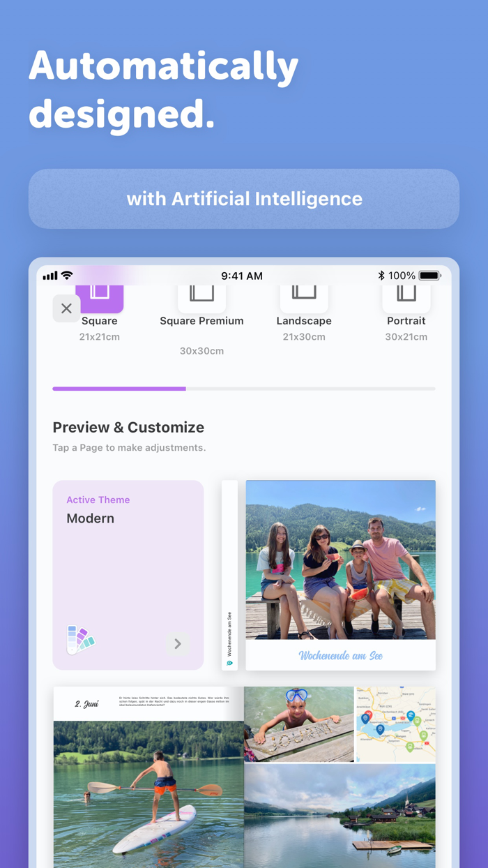Expand theme options with the chevron arrow

pos(178,644)
